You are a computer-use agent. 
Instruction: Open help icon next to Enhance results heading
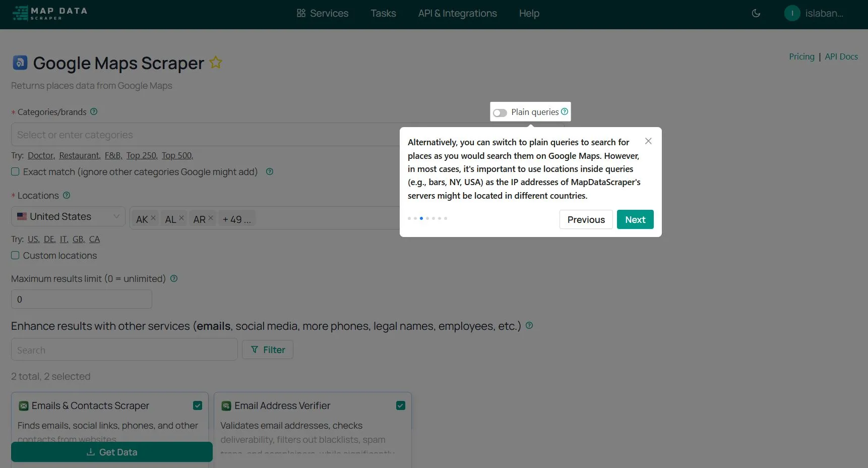point(529,325)
